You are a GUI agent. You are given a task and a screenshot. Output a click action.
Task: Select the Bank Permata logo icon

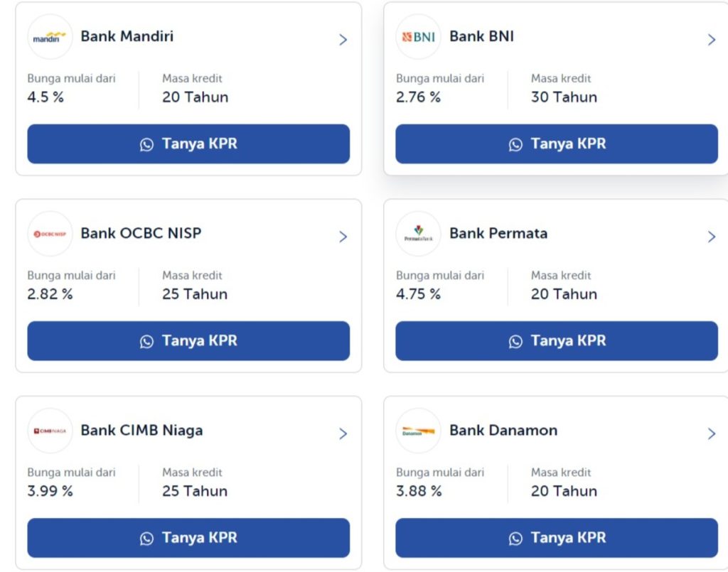(418, 233)
